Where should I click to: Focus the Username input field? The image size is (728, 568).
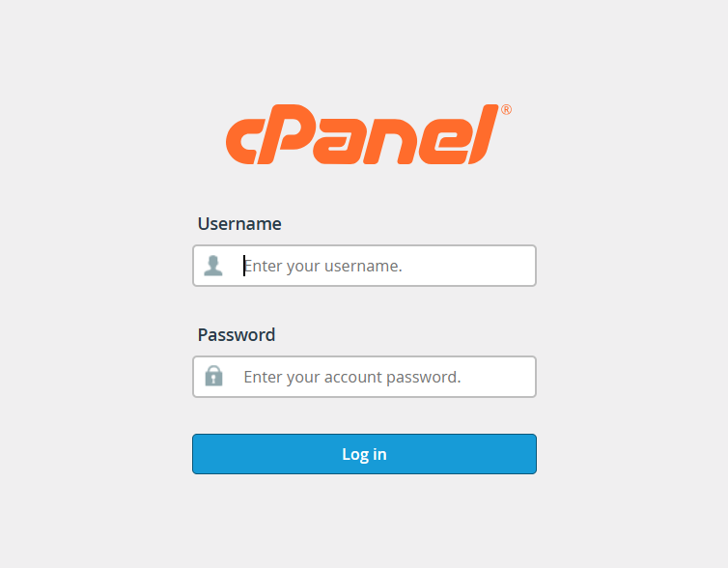(x=386, y=266)
